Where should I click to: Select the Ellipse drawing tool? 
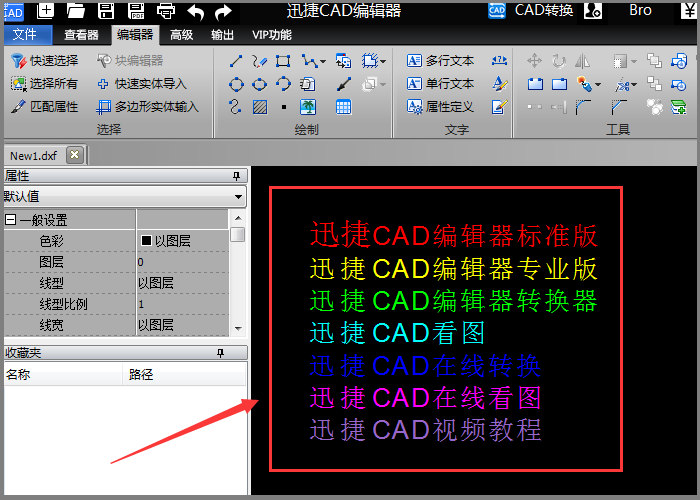(259, 84)
